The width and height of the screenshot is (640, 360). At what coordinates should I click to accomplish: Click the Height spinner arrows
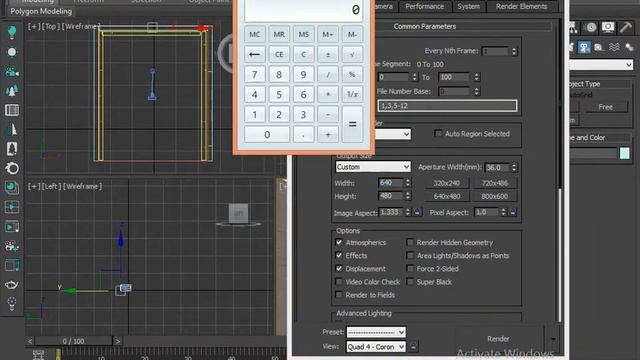tap(408, 196)
